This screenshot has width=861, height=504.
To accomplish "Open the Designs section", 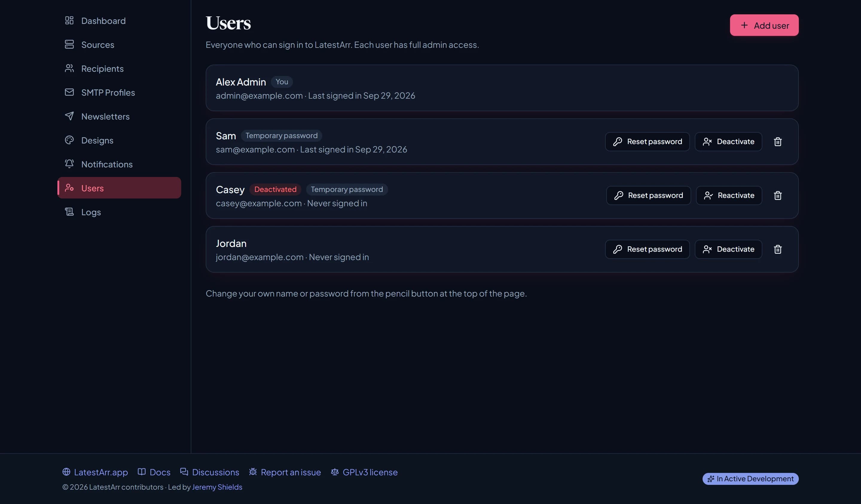I will [x=119, y=140].
